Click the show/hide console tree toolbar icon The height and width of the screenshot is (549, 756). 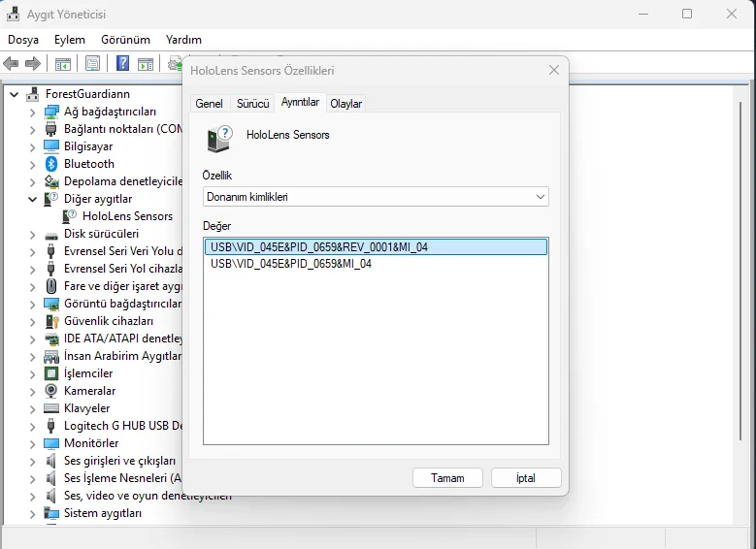pyautogui.click(x=63, y=63)
